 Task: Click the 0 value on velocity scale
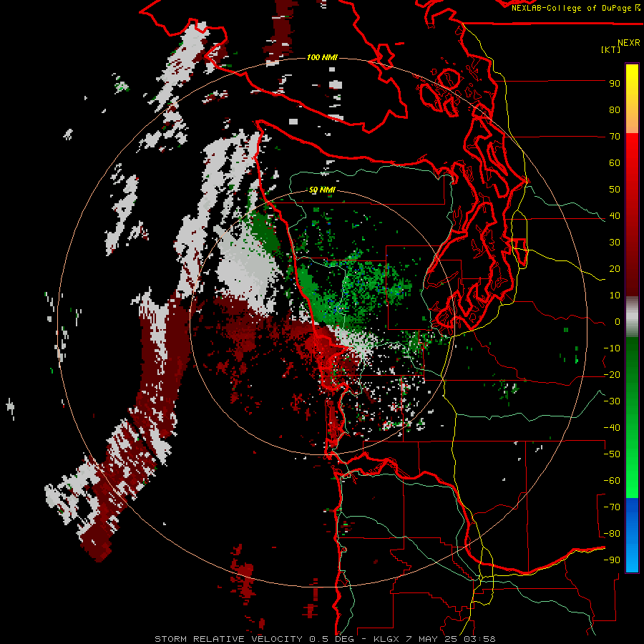[618, 322]
